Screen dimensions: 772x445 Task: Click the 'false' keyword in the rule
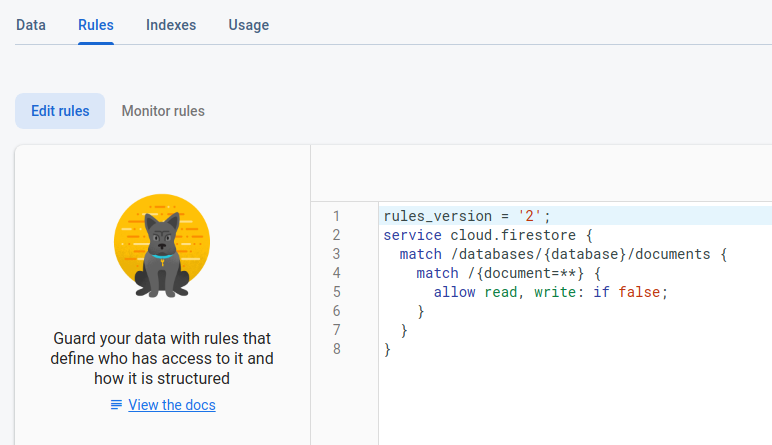pos(639,292)
